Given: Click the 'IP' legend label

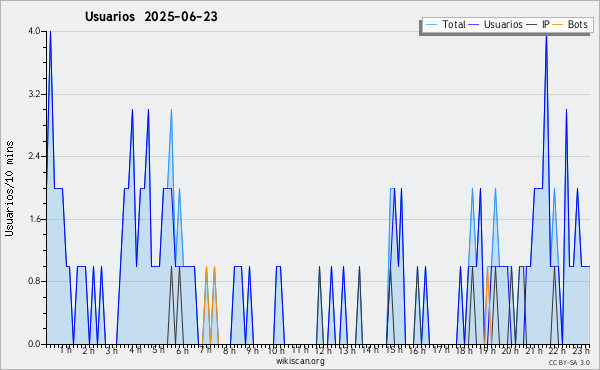Looking at the screenshot, I should pyautogui.click(x=546, y=24).
